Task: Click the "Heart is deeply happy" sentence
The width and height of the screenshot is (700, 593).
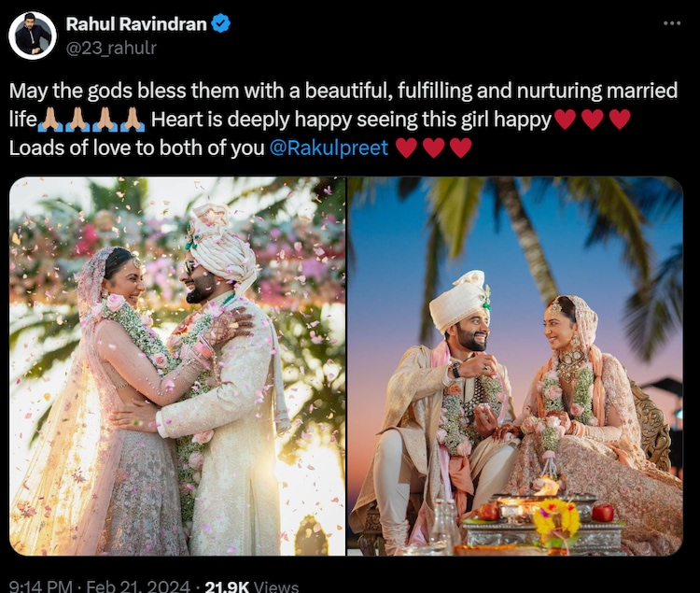Action: (351, 120)
